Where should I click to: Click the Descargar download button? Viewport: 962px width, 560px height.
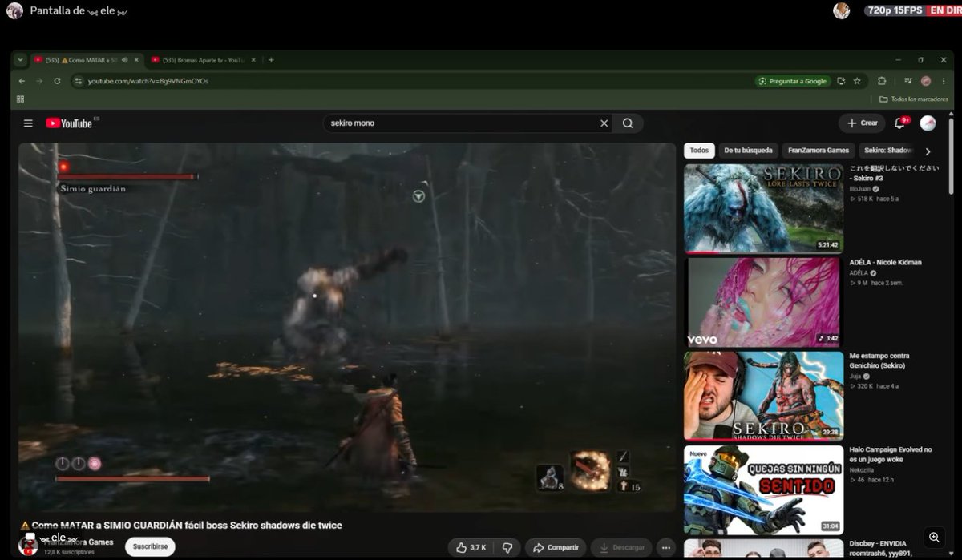(622, 547)
